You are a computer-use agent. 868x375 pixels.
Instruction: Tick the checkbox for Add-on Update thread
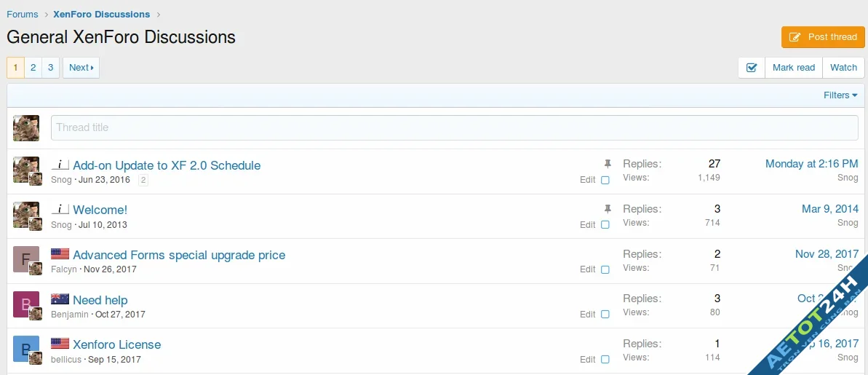click(605, 180)
